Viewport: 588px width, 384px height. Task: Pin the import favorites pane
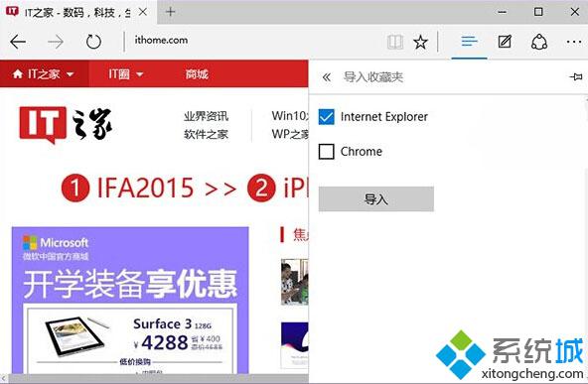coord(576,77)
